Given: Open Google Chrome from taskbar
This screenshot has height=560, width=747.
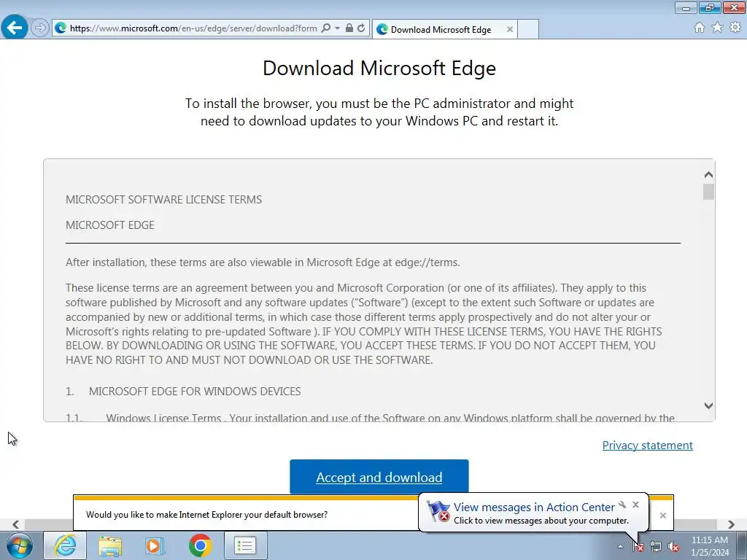Looking at the screenshot, I should pyautogui.click(x=200, y=545).
